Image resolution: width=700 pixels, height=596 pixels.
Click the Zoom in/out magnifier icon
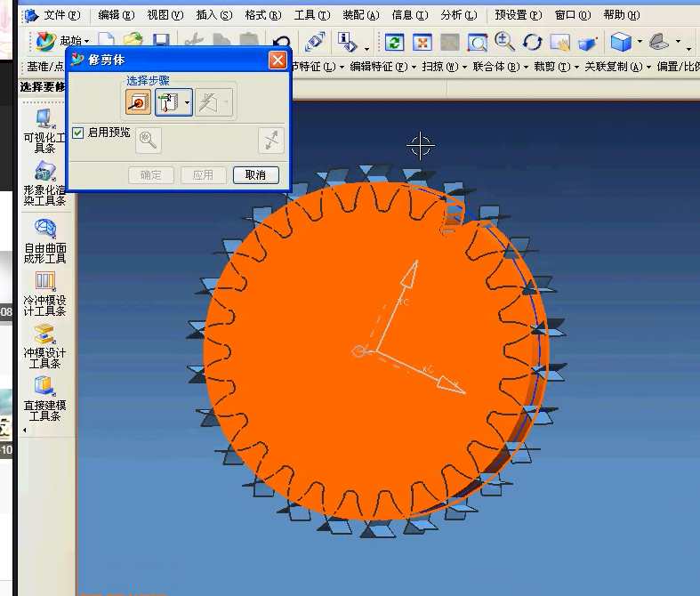click(504, 42)
